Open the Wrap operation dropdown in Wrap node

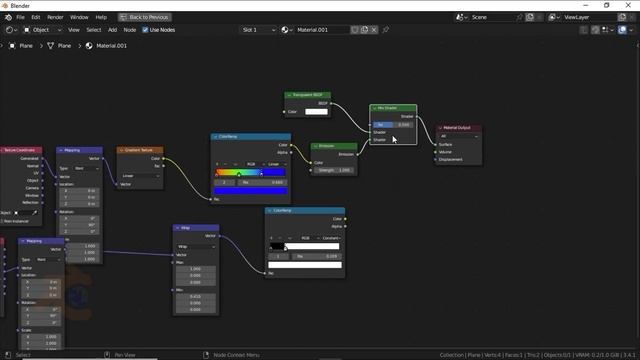(196, 247)
